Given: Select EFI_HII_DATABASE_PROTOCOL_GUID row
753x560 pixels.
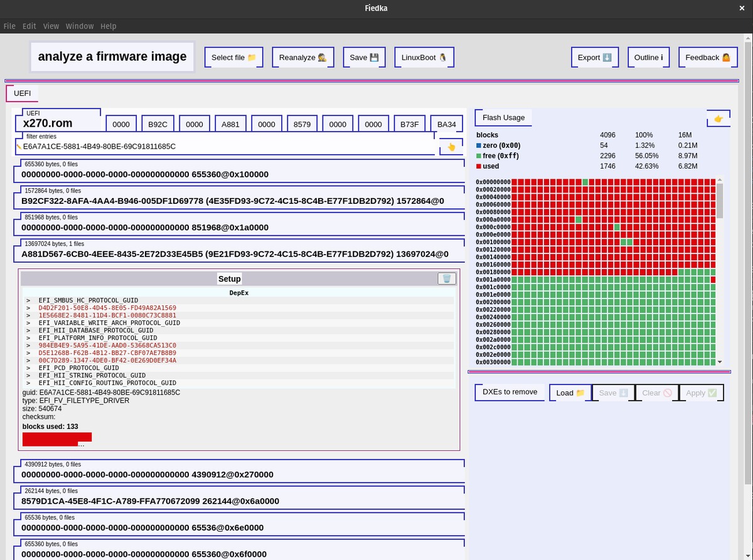Looking at the screenshot, I should click(240, 330).
